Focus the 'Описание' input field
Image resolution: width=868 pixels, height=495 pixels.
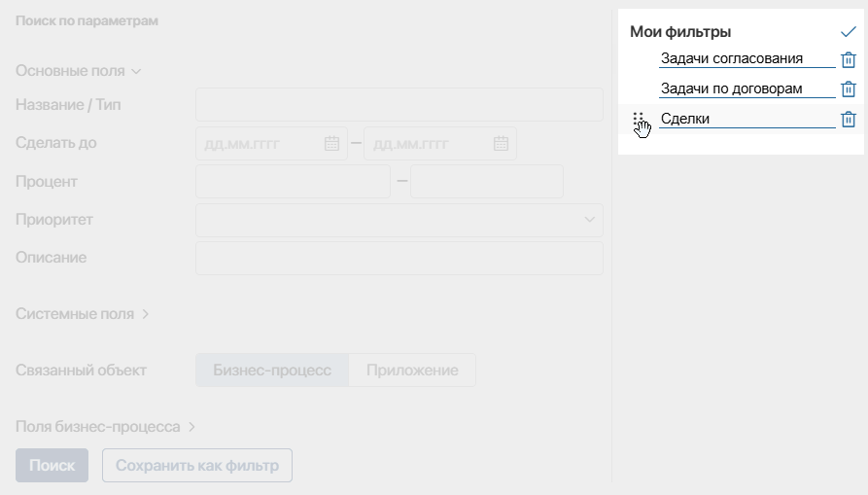399,258
